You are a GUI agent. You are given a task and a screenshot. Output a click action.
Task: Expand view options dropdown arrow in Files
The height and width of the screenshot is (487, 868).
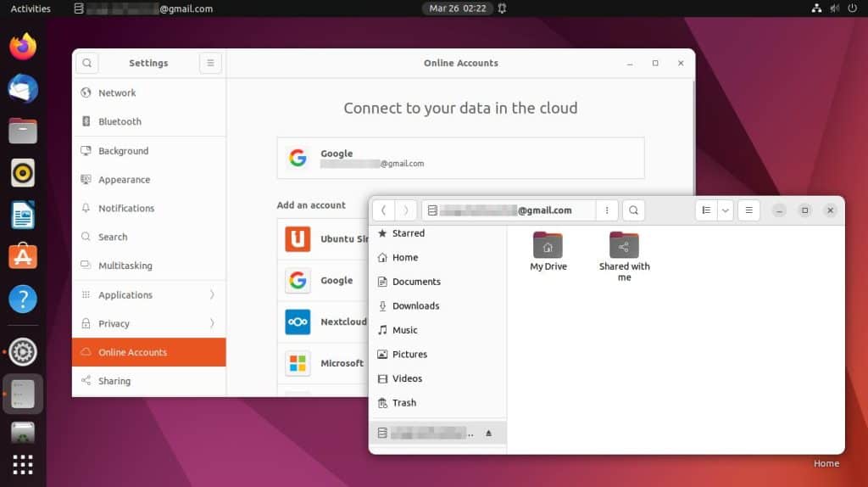[725, 210]
